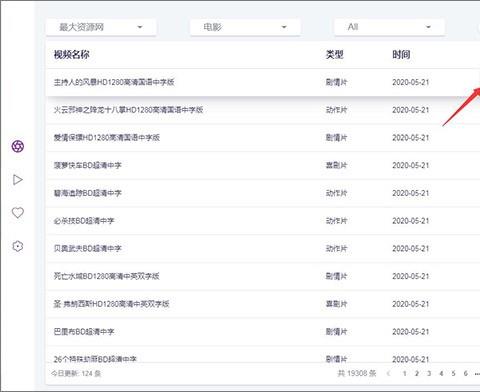Go to page 1 in pagination
480x392 pixels.
404,373
